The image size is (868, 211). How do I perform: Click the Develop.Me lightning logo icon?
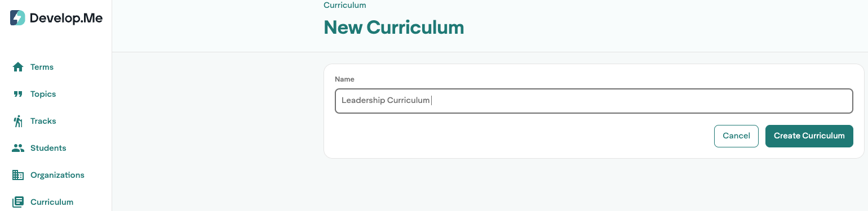click(18, 18)
